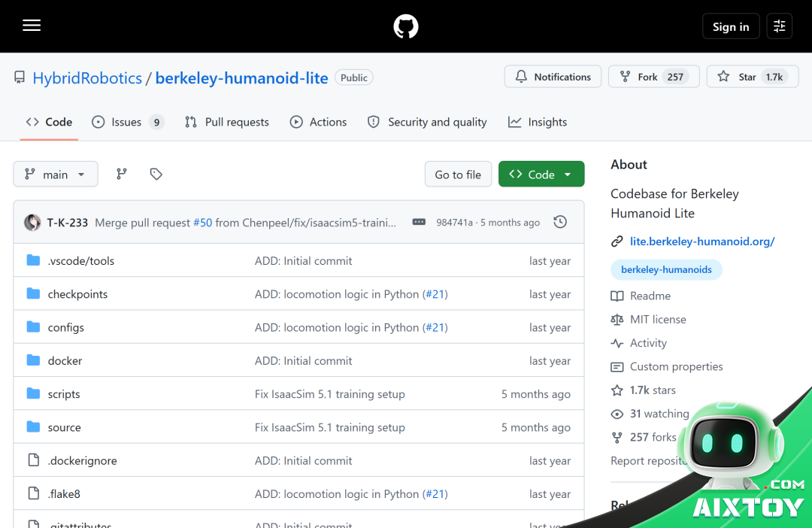Screen dimensions: 812x528
Task: Open the checkpoints folder
Action: click(77, 294)
